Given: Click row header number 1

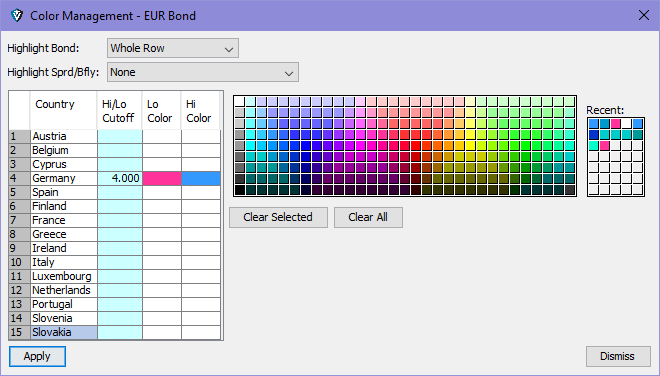Looking at the screenshot, I should click(19, 136).
